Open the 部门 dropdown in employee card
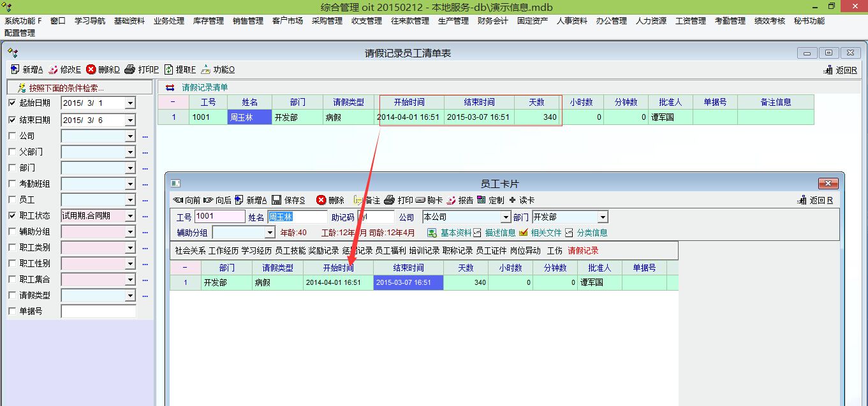The height and width of the screenshot is (406, 868). (603, 217)
